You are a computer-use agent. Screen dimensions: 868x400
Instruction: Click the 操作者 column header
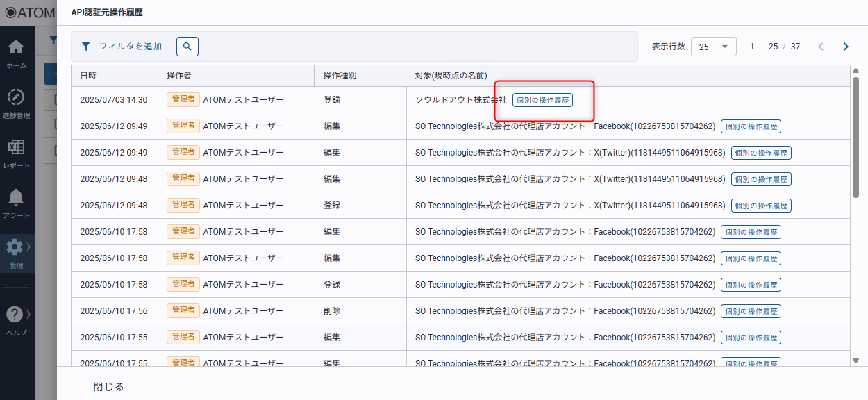[x=179, y=76]
